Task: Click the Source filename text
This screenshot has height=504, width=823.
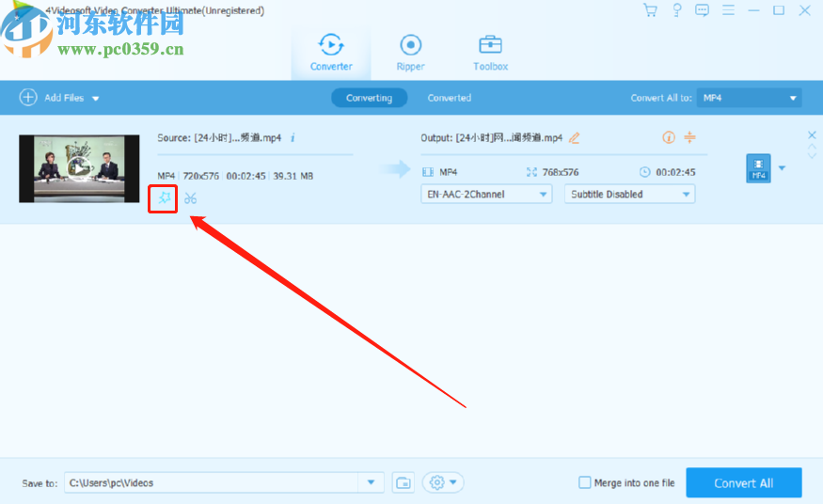Action: pos(219,138)
